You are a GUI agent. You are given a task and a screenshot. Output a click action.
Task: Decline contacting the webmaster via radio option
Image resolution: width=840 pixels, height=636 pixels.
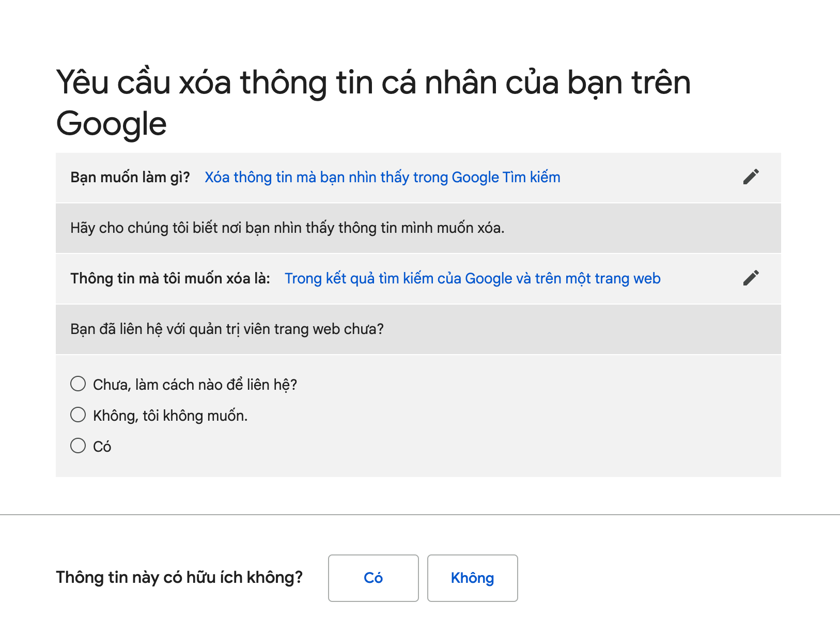coord(77,415)
